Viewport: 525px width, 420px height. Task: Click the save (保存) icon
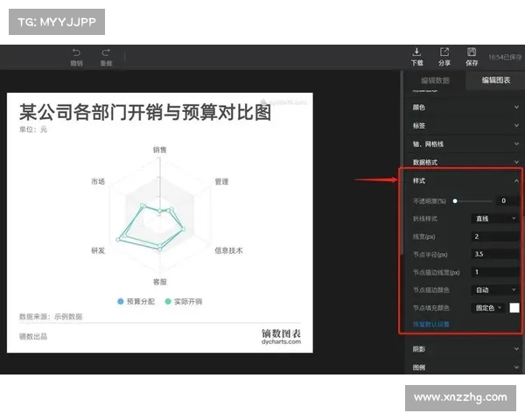(472, 52)
